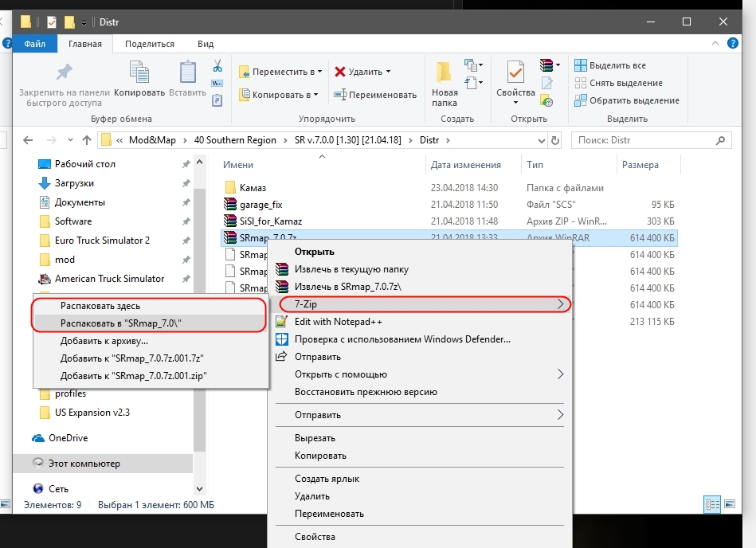Open the Copy to dropdown
The image size is (756, 548).
[x=280, y=95]
